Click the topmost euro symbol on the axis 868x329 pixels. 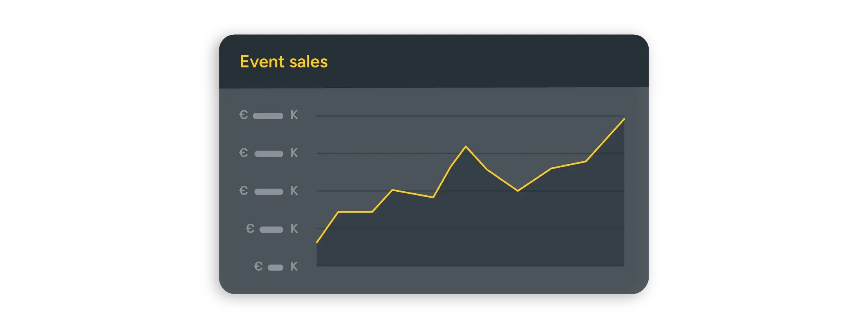click(243, 115)
